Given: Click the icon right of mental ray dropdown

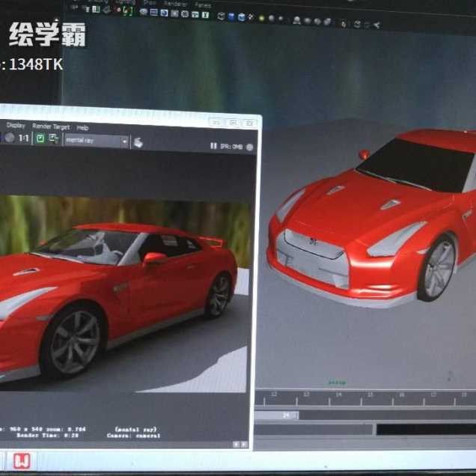Looking at the screenshot, I should coord(138,142).
